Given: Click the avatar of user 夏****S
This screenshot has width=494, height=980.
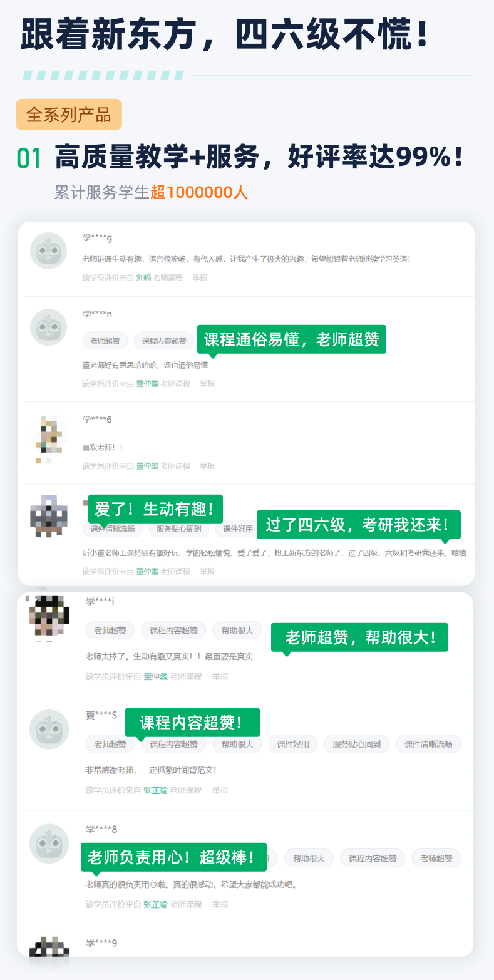Looking at the screenshot, I should 49,729.
